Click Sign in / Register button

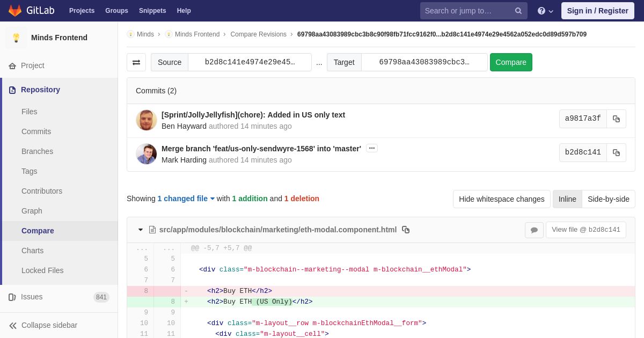[x=597, y=11]
